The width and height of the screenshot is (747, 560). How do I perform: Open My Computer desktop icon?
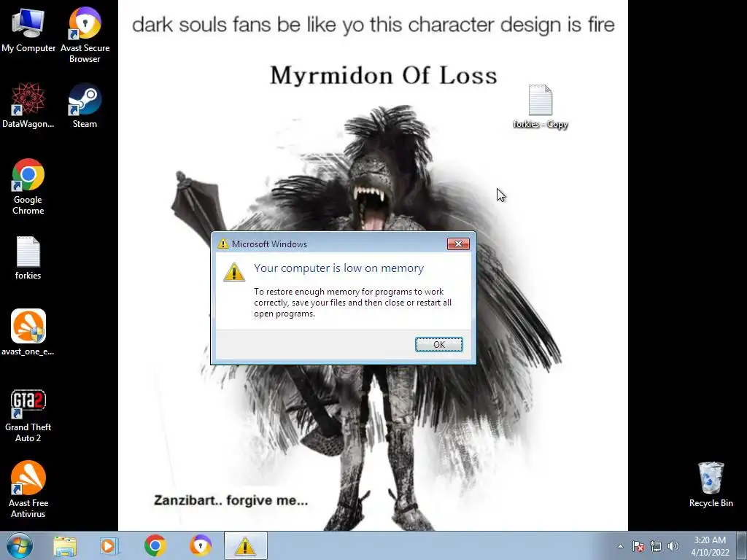click(28, 29)
